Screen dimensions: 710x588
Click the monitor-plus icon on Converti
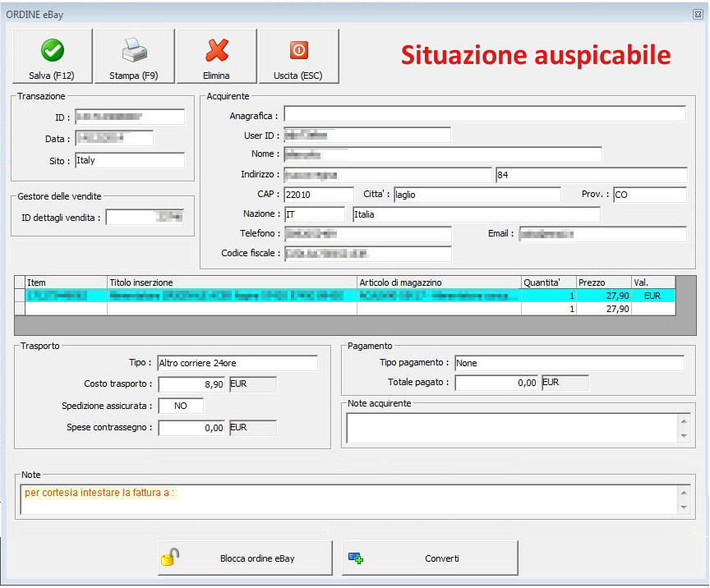pos(356,558)
